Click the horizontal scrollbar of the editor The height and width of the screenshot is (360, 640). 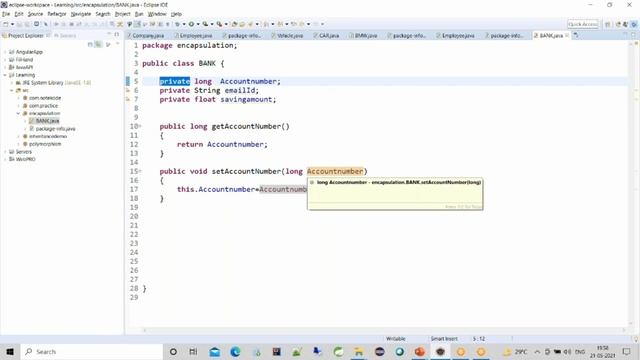pos(384,330)
